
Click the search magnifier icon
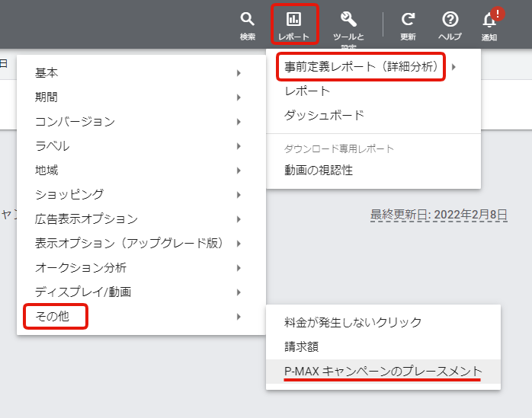click(247, 20)
